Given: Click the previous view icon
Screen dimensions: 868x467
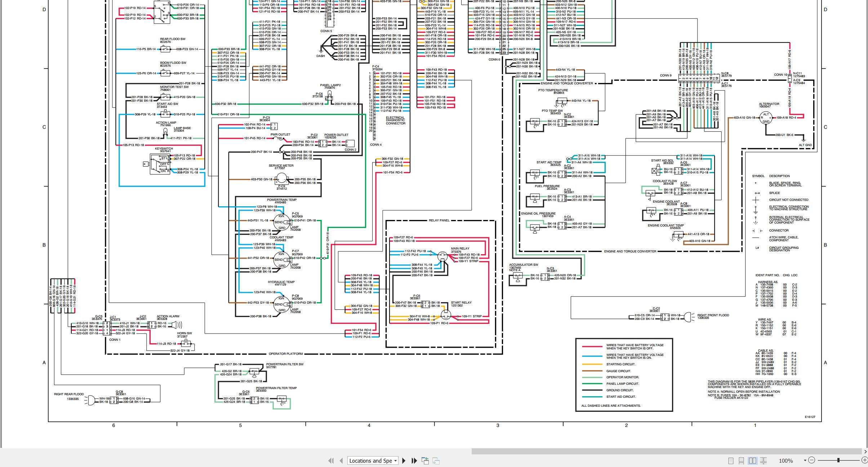Looking at the screenshot, I should pyautogui.click(x=426, y=461).
